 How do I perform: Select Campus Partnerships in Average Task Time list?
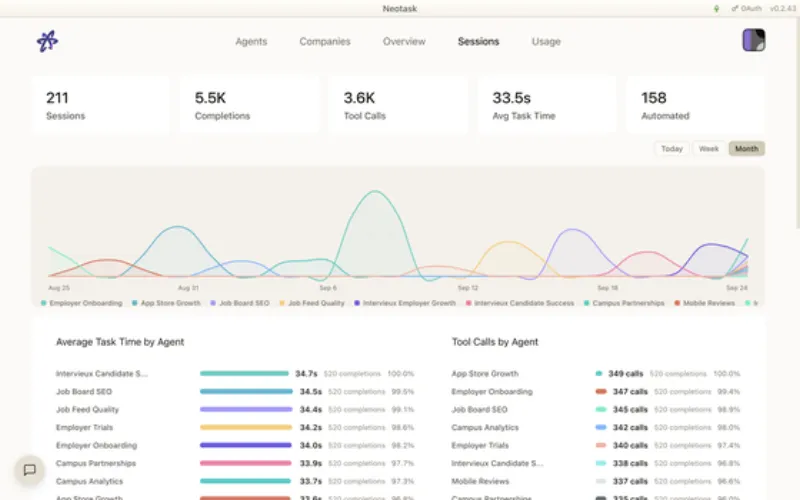(96, 463)
